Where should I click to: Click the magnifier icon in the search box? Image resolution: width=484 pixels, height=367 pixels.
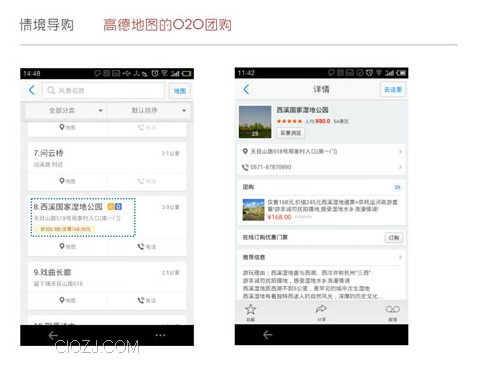[x=51, y=90]
